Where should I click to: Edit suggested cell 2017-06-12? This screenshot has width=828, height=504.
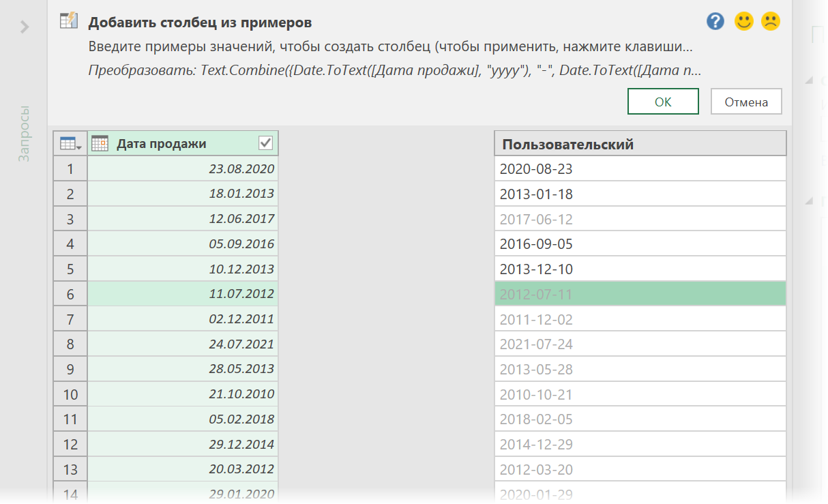pos(640,220)
